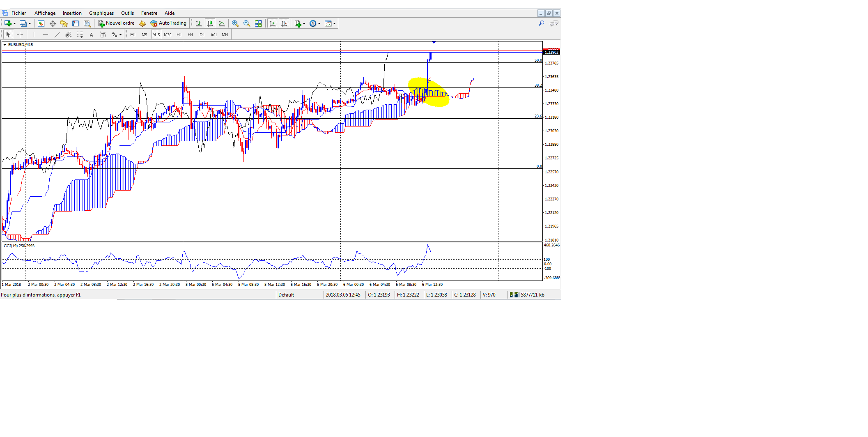Screen dimensions: 868x437
Task: Open the Fenetre menu
Action: (149, 13)
